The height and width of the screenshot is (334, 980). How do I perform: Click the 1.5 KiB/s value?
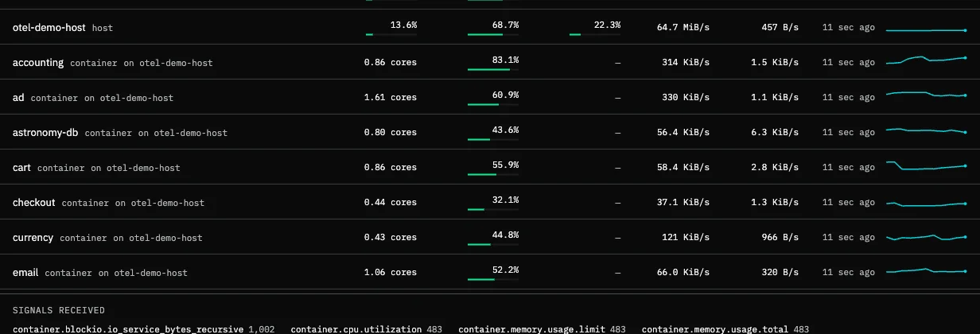(775, 62)
